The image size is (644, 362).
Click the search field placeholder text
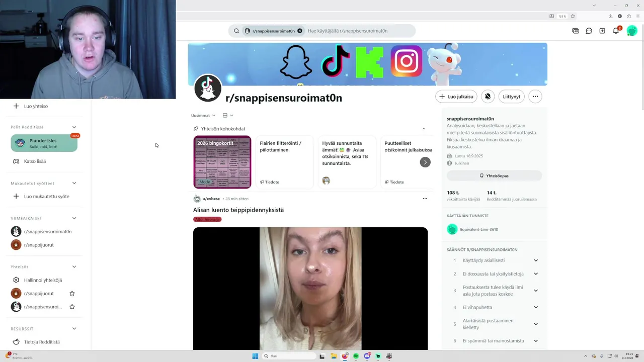(x=348, y=31)
